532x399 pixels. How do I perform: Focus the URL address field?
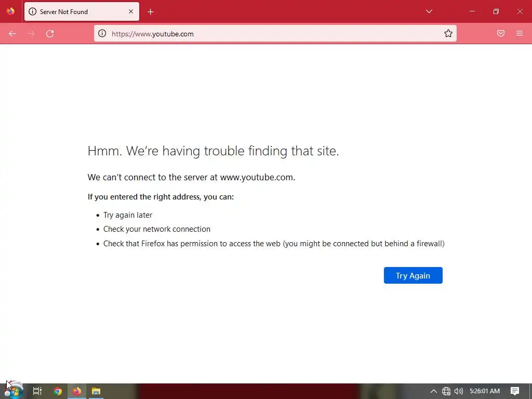click(275, 34)
